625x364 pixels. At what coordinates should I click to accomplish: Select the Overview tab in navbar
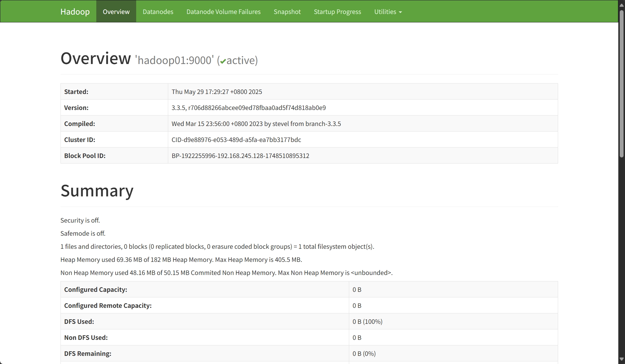point(116,12)
